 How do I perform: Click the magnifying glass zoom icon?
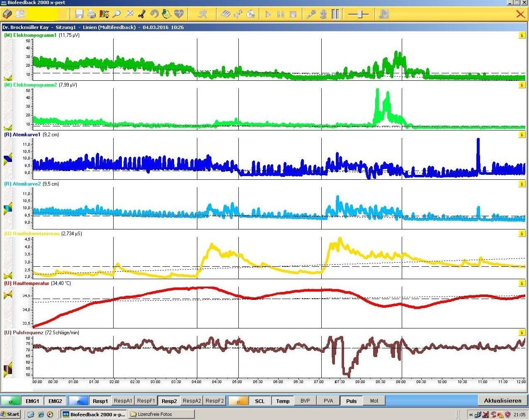point(117,14)
